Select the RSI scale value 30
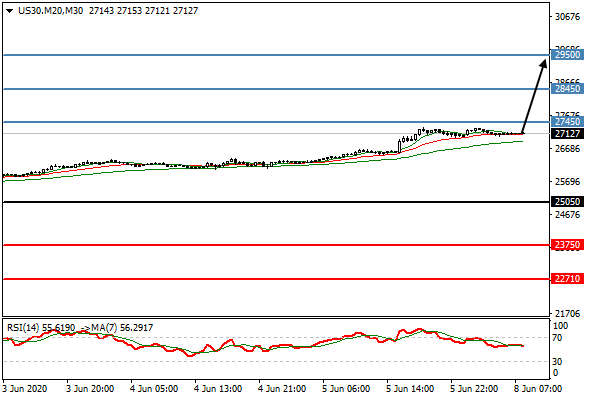Viewport: 590px width, 400px height. 558,362
